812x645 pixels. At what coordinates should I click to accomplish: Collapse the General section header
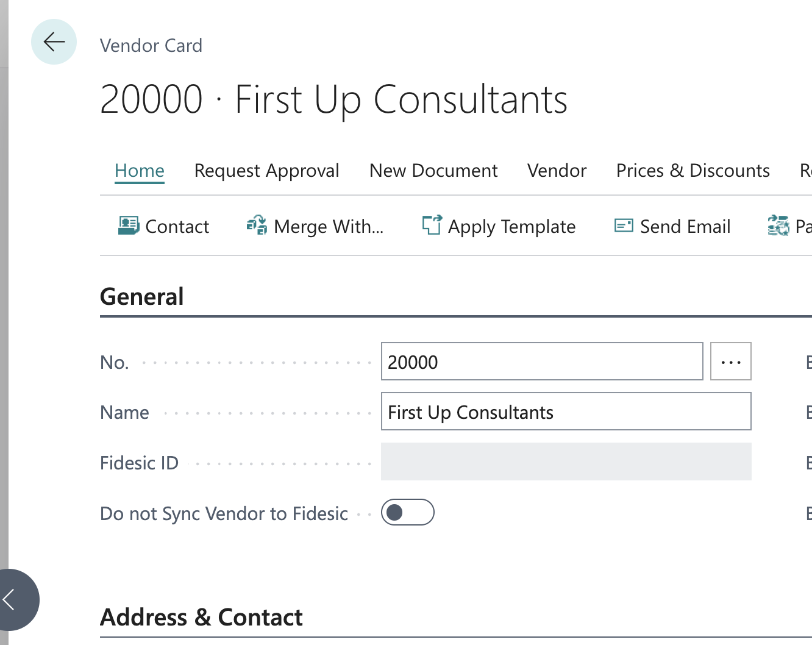(x=141, y=297)
